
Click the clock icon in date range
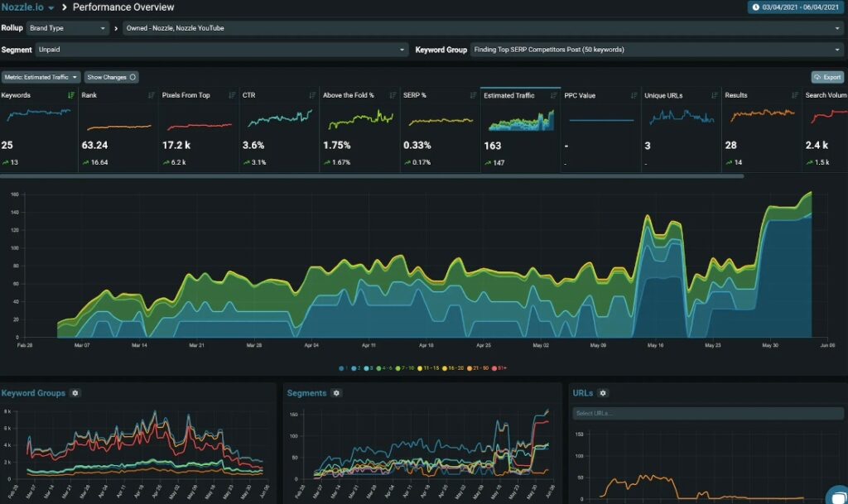click(755, 7)
